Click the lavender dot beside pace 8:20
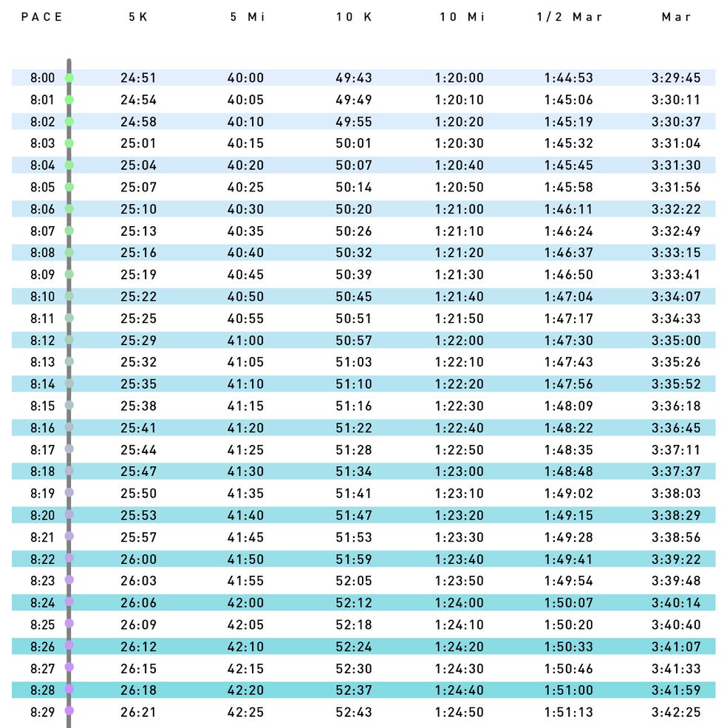The height and width of the screenshot is (728, 724). tap(69, 514)
